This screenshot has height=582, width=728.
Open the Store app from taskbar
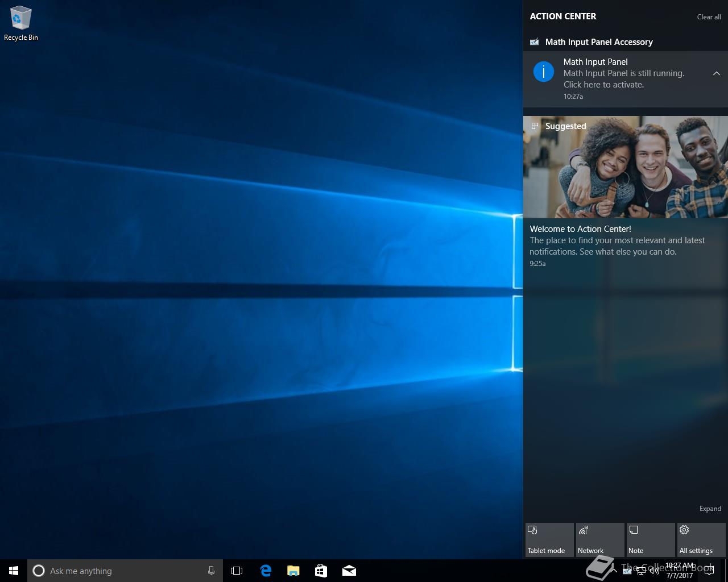[x=321, y=571]
